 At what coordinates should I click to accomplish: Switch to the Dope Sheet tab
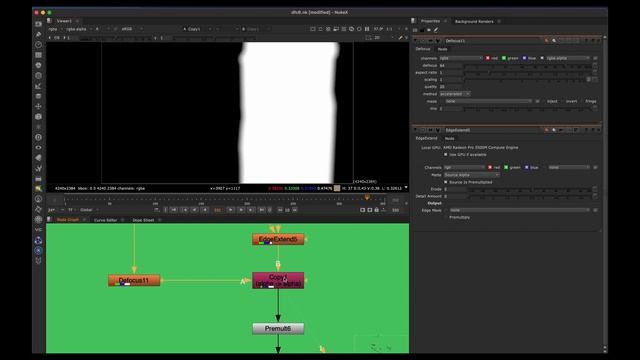(x=143, y=220)
